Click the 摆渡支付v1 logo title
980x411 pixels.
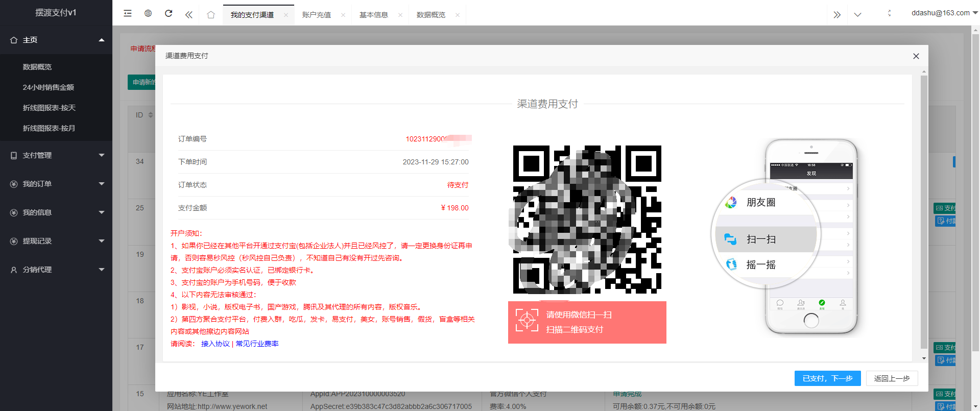tap(56, 12)
